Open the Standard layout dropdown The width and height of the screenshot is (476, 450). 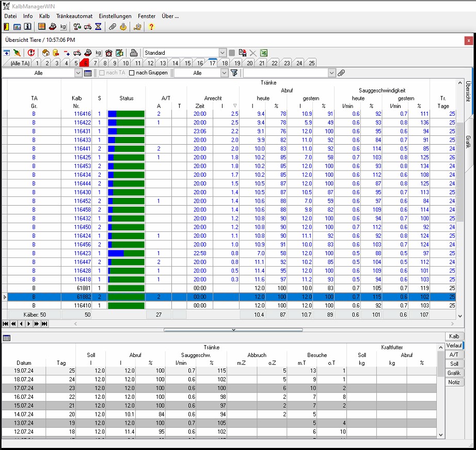pyautogui.click(x=223, y=53)
